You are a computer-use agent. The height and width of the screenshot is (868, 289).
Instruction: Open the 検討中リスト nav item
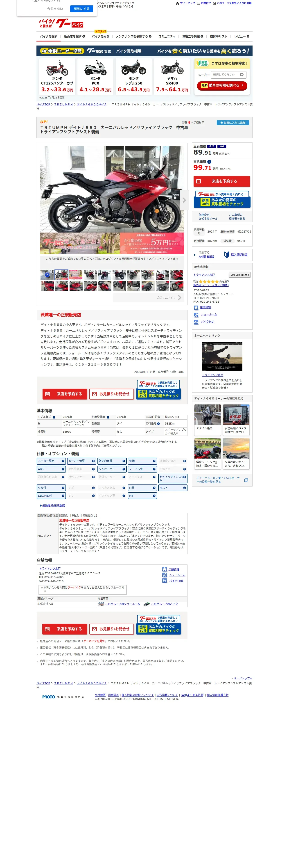coord(219,36)
